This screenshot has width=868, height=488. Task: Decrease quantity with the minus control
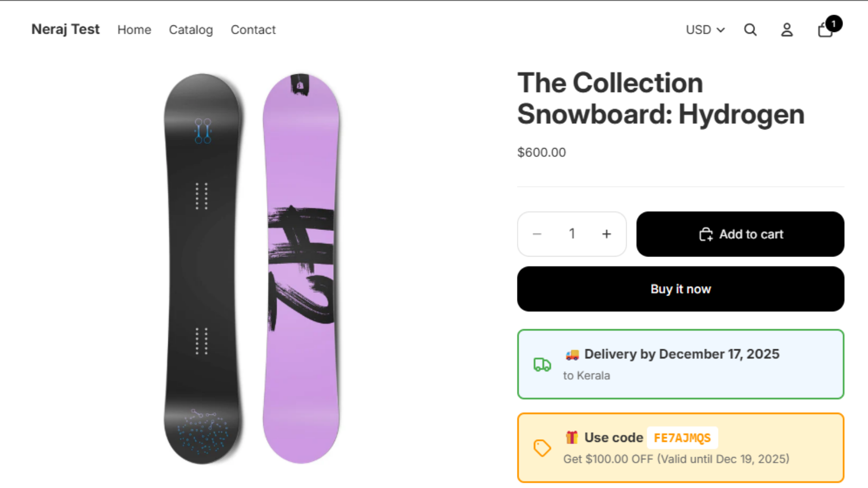537,234
